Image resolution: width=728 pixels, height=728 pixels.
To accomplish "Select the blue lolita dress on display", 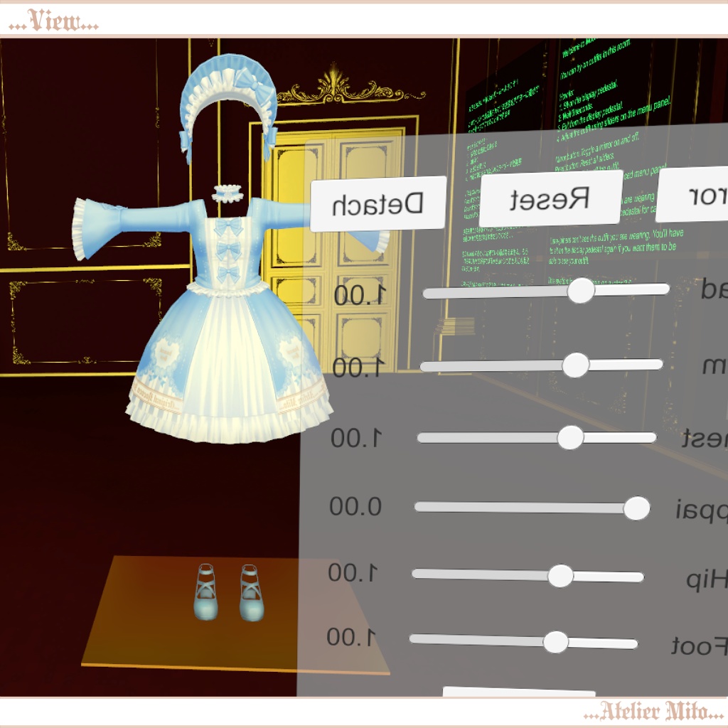I will (x=229, y=321).
